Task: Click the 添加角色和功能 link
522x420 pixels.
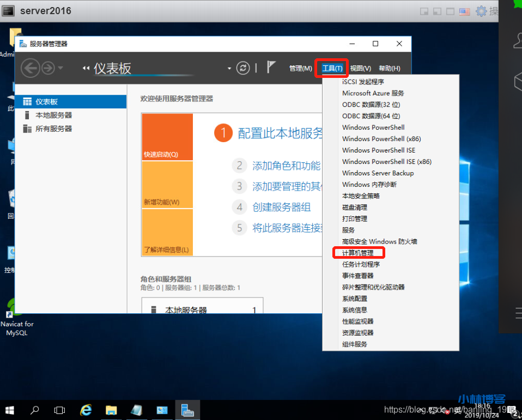Action: coord(286,166)
